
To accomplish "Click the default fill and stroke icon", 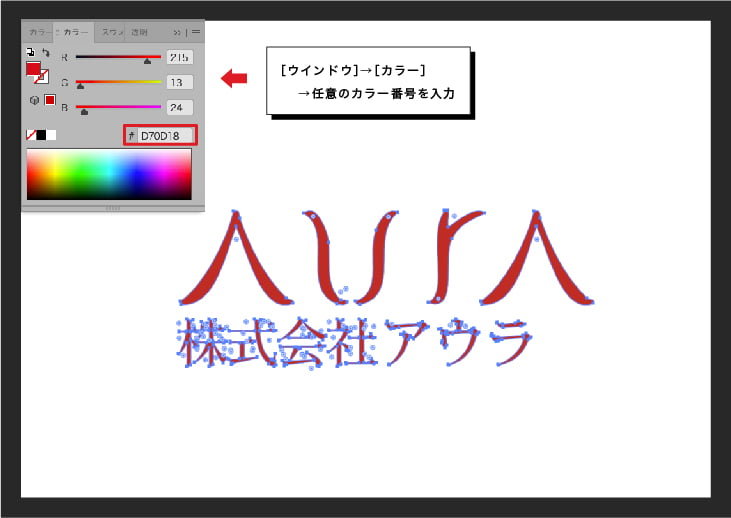I will click(30, 50).
